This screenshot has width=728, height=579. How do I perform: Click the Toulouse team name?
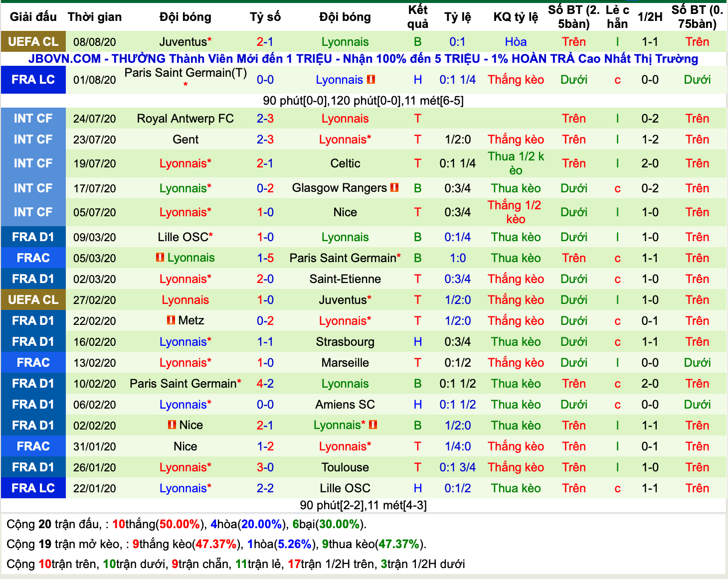click(345, 467)
